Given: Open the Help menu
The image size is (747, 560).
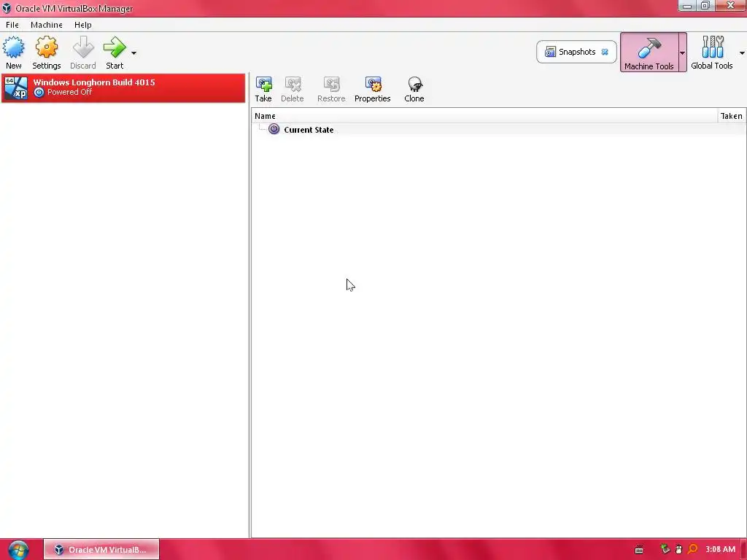Looking at the screenshot, I should pyautogui.click(x=83, y=25).
